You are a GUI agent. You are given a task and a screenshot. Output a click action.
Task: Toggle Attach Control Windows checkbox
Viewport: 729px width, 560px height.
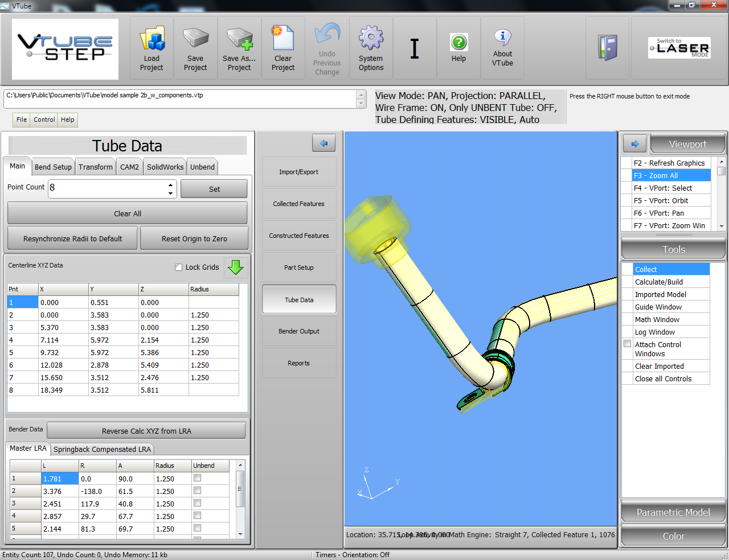point(628,344)
